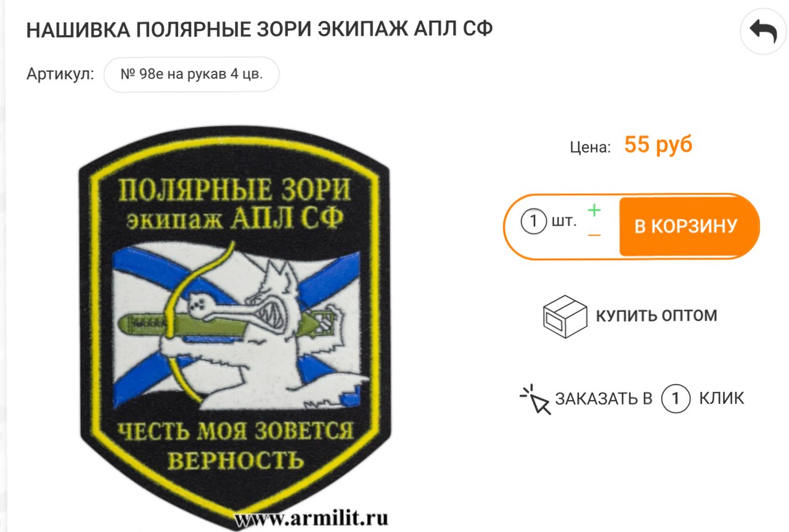The image size is (789, 532).
Task: Open the КУПИТЬ ОПТОМ link
Action: pos(656,316)
